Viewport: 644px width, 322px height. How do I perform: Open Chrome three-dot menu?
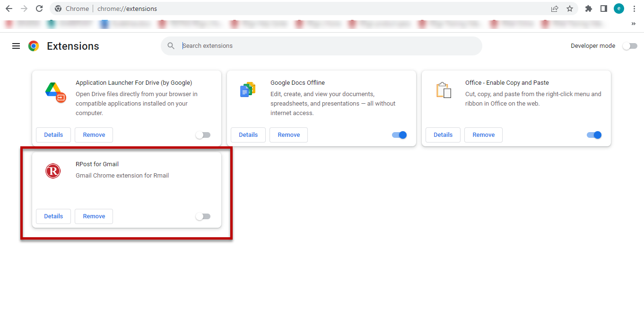634,9
